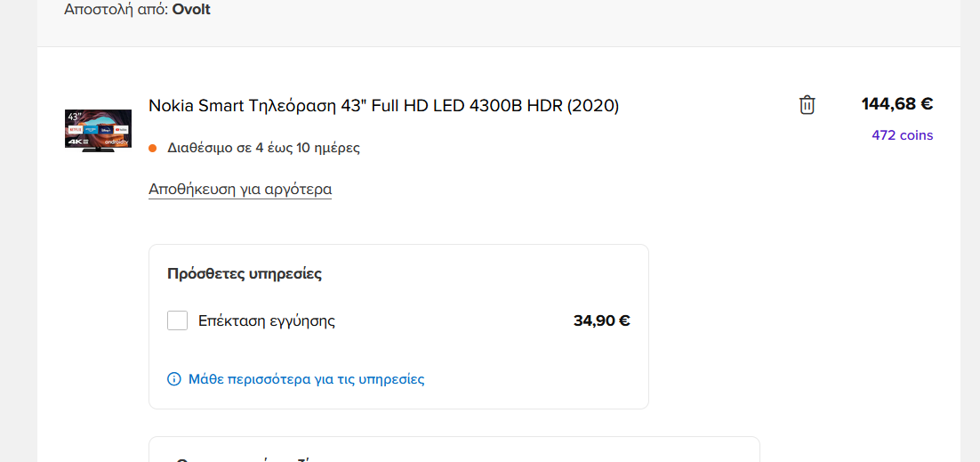Click the 472 coins reward text

point(902,135)
